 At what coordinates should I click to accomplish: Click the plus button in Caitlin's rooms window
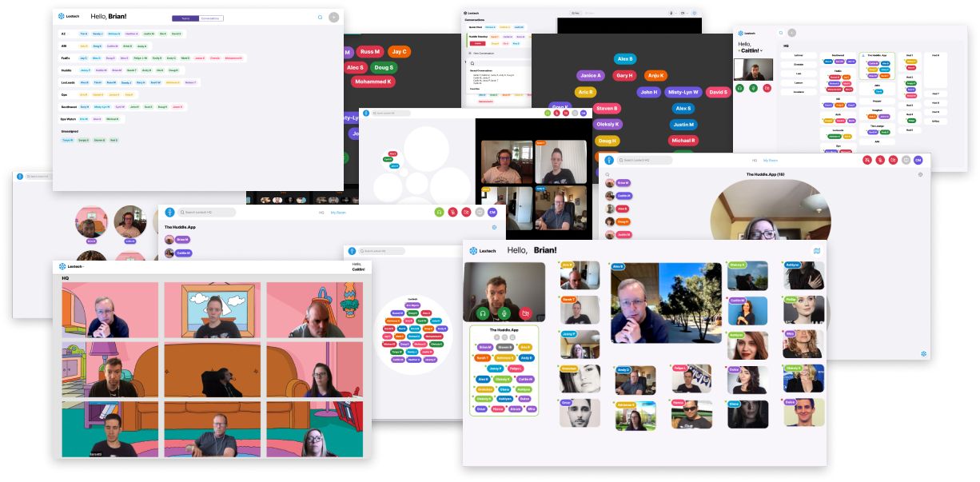(x=792, y=33)
